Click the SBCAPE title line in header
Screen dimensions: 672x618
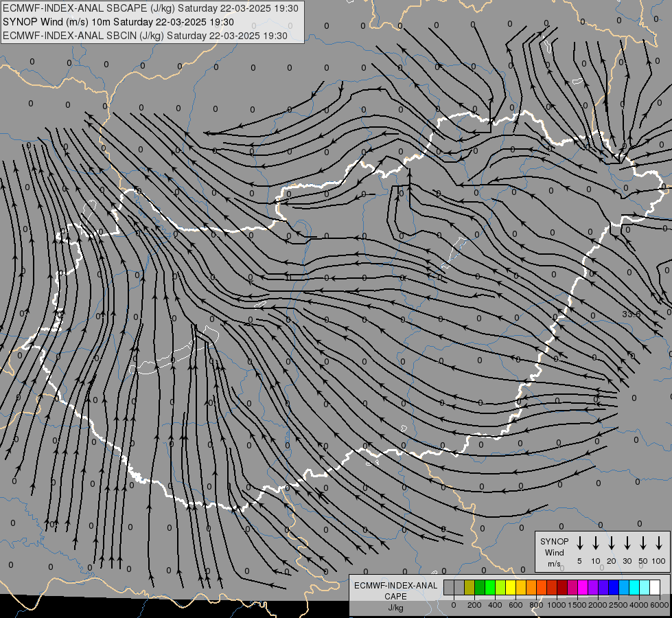coord(150,8)
